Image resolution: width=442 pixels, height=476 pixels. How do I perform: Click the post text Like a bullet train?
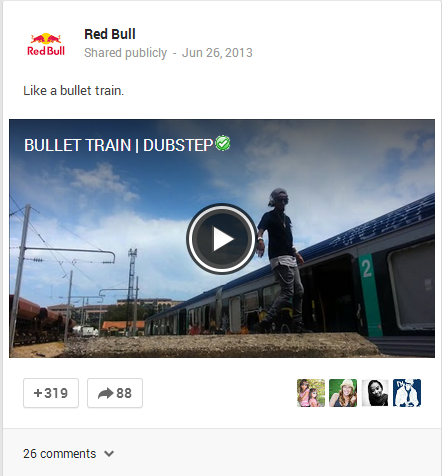(x=74, y=91)
